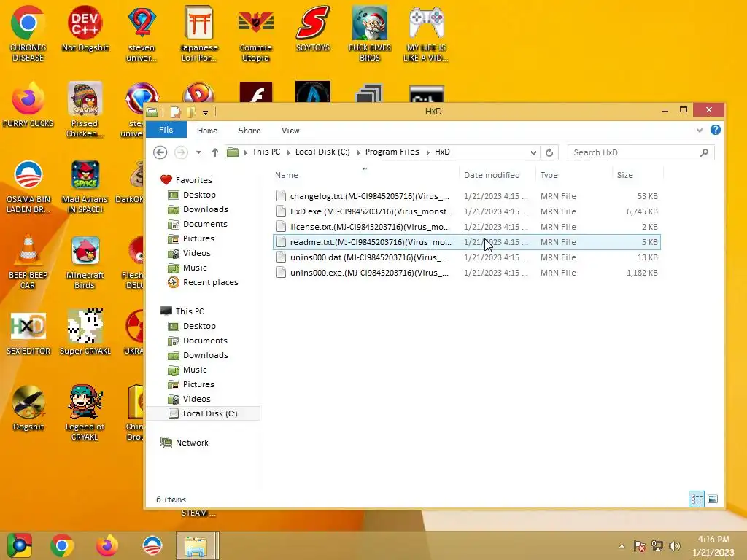Image resolution: width=747 pixels, height=560 pixels.
Task: Select the unins000.exe encrypted file
Action: (x=467, y=273)
